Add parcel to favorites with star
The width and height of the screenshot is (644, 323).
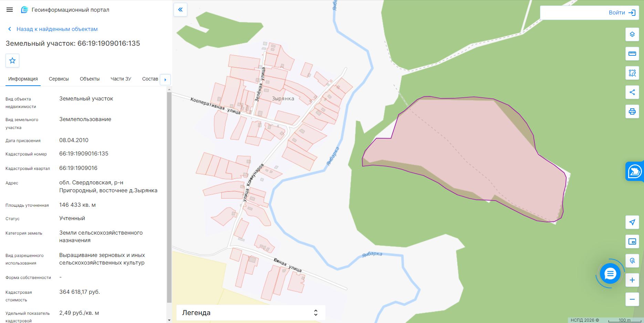click(12, 61)
